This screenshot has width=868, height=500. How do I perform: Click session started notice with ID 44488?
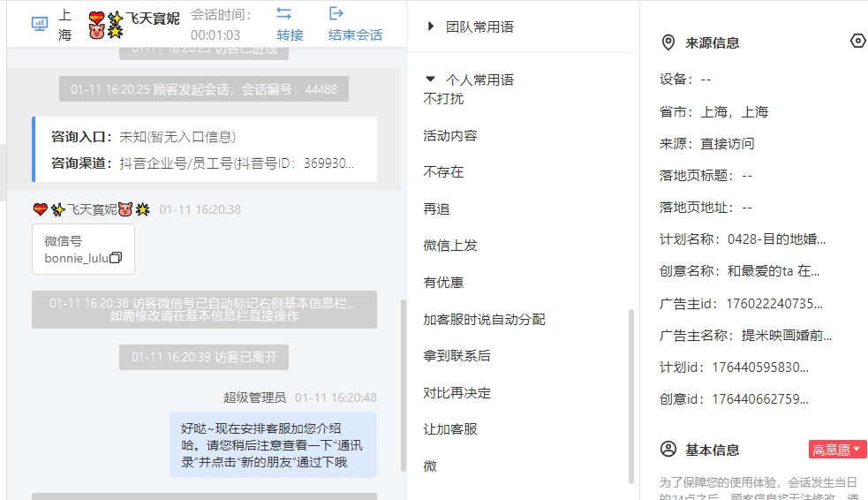[x=204, y=89]
